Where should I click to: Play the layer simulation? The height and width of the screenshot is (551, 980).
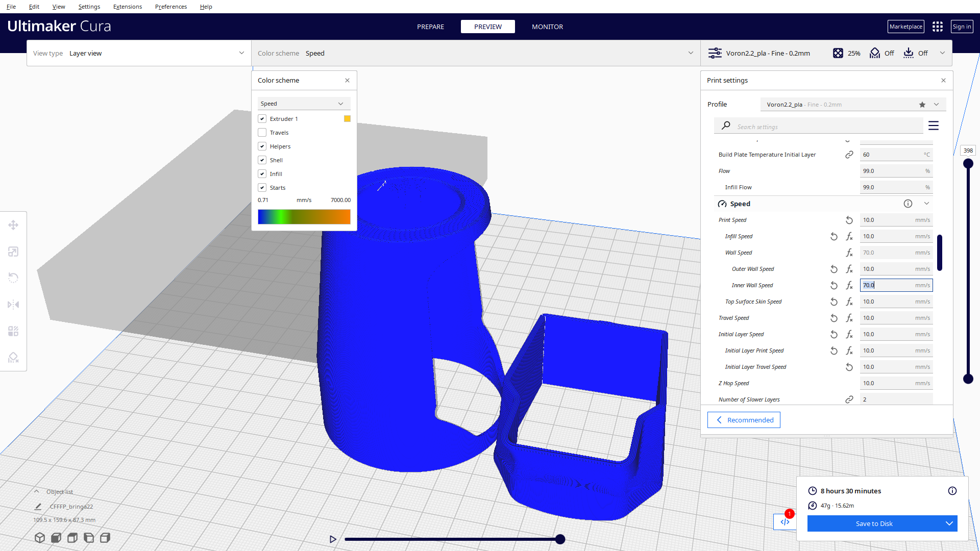point(333,539)
